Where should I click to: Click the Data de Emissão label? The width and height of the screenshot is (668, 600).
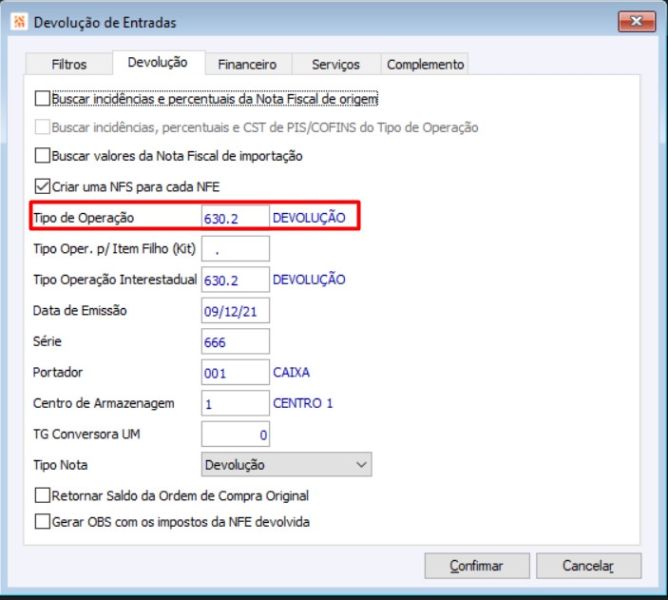(x=80, y=311)
